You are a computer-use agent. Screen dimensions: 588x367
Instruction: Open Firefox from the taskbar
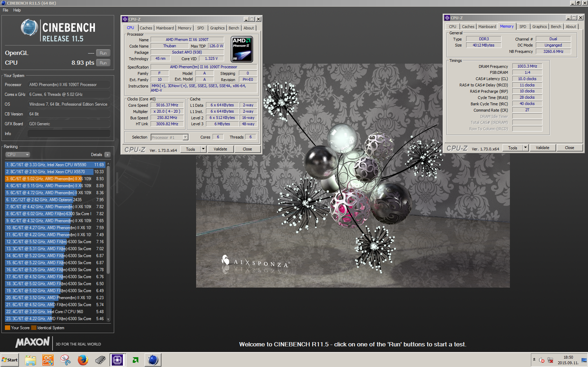(83, 360)
